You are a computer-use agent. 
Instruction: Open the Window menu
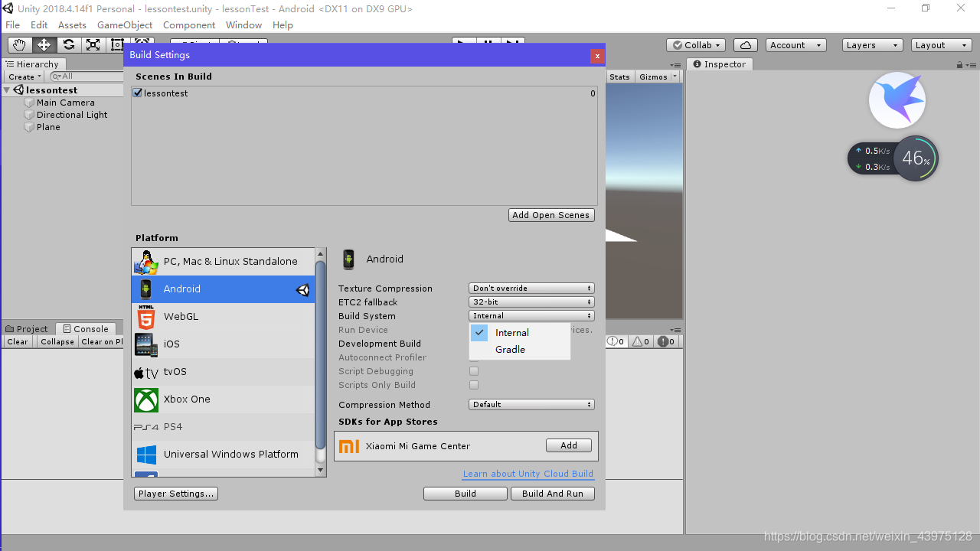point(244,25)
